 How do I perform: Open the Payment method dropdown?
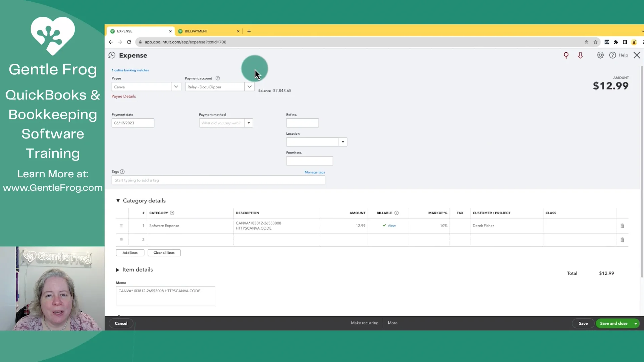249,123
